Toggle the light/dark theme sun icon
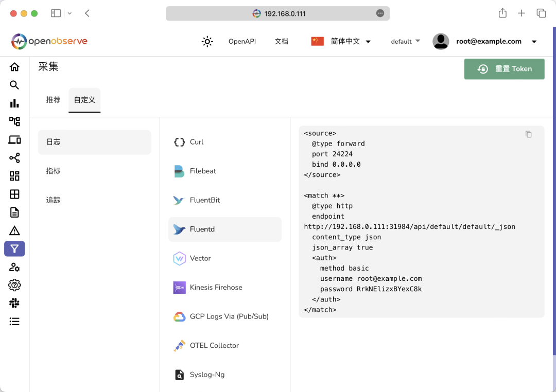The width and height of the screenshot is (556, 392). tap(207, 41)
